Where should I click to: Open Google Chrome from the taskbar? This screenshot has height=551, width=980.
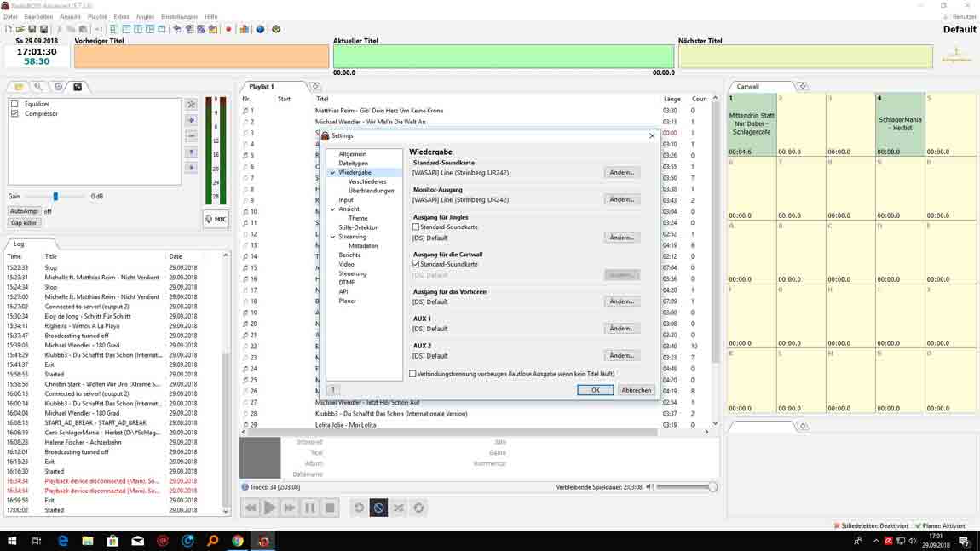238,541
